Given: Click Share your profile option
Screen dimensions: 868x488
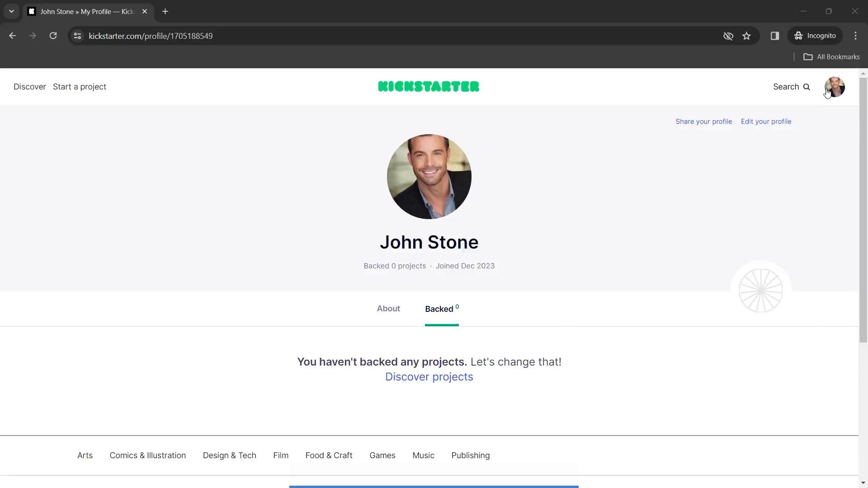Looking at the screenshot, I should tap(703, 121).
